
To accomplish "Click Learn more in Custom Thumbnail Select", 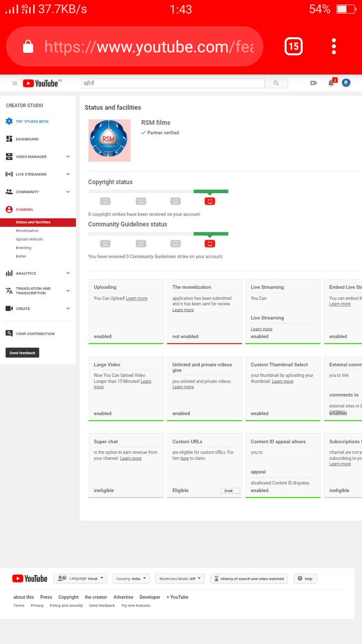I will tap(283, 381).
